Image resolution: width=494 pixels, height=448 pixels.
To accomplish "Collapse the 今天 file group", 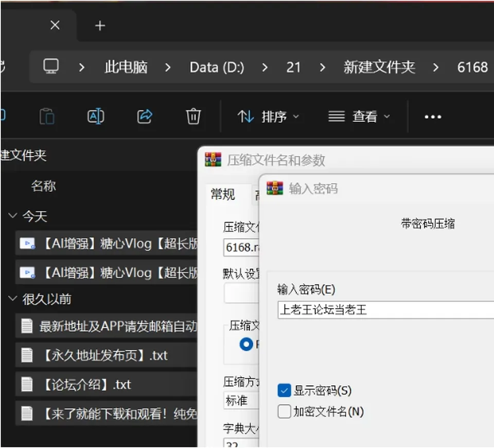I will 12,216.
